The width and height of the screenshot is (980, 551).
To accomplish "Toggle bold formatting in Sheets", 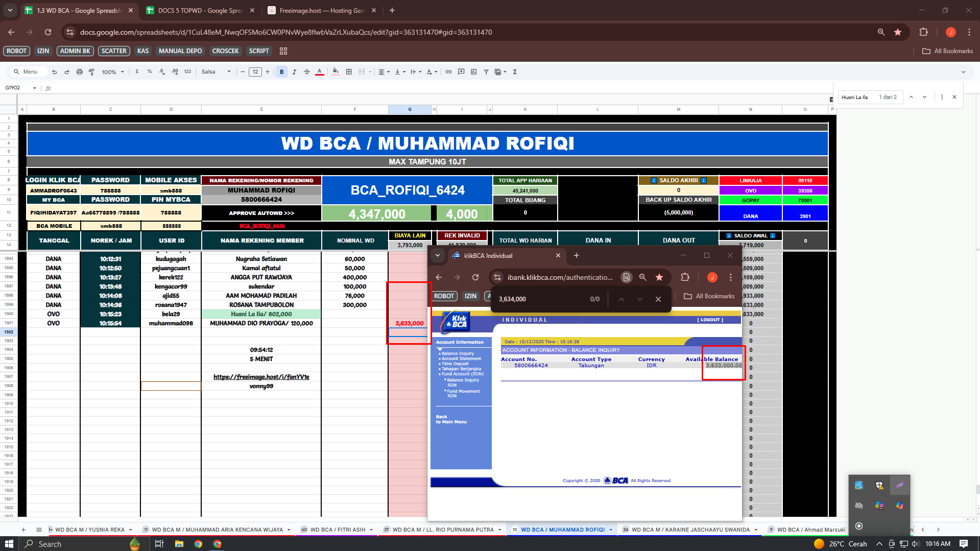I will pos(282,72).
